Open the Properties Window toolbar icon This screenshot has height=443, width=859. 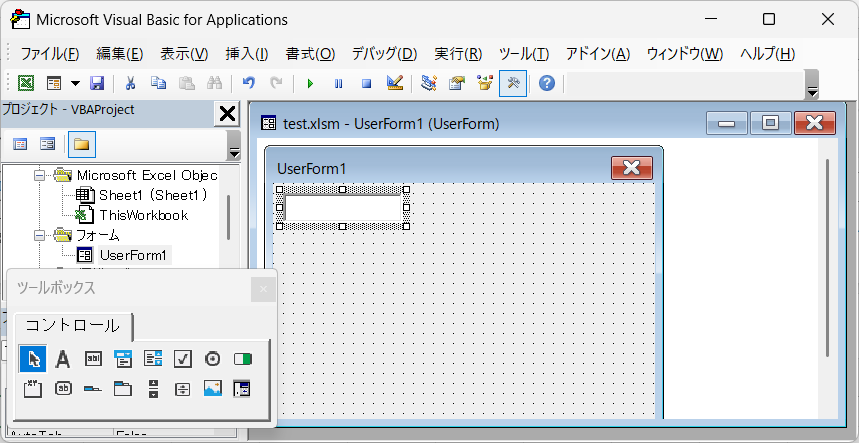[x=457, y=83]
